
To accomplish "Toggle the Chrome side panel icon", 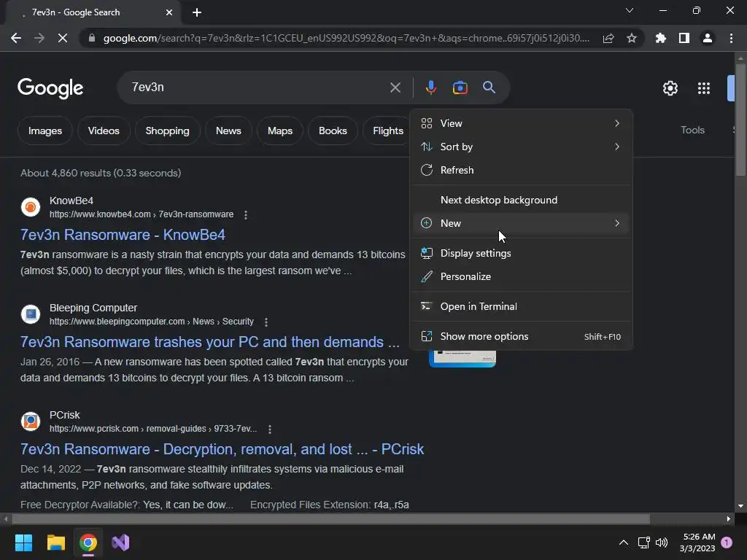I will [684, 38].
